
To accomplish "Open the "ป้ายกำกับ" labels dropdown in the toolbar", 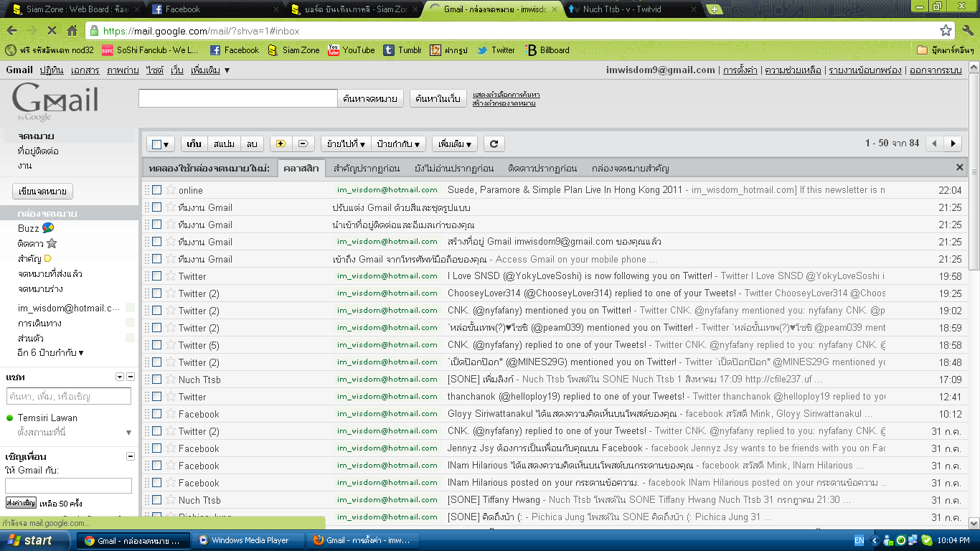I will click(397, 143).
